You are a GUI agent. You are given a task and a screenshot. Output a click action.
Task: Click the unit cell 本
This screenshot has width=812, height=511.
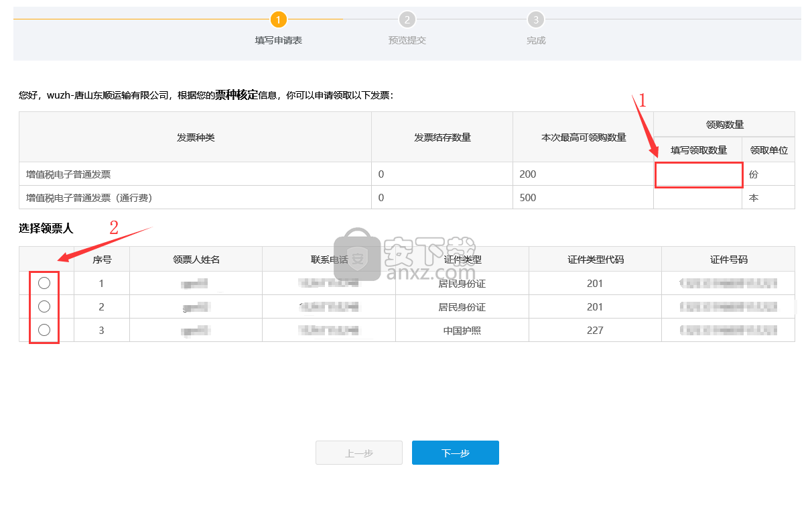(x=754, y=198)
